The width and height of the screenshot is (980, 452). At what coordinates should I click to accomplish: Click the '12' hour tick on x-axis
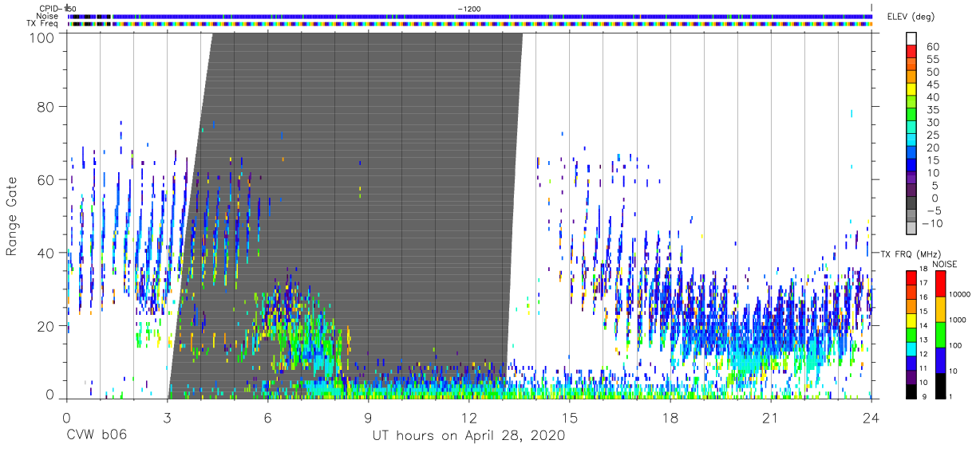(468, 417)
